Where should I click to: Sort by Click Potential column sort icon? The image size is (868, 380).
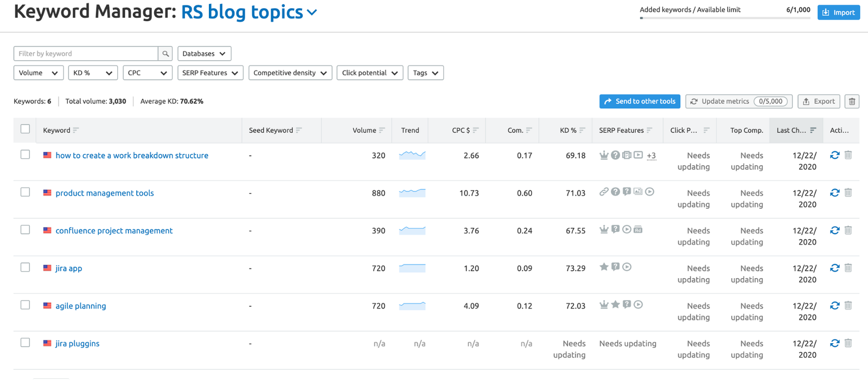pyautogui.click(x=706, y=130)
